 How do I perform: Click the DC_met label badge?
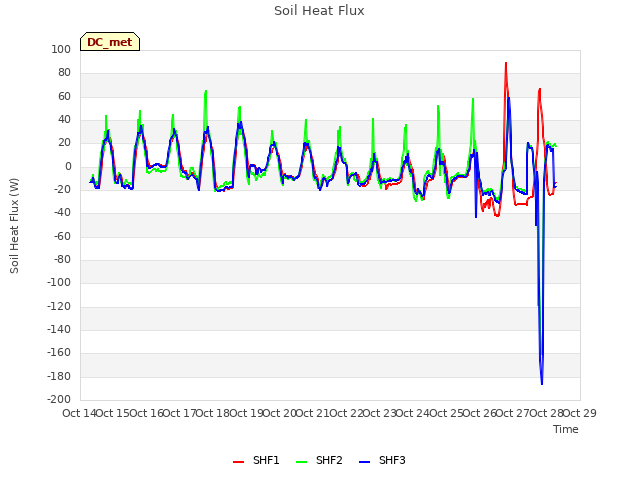coord(110,42)
